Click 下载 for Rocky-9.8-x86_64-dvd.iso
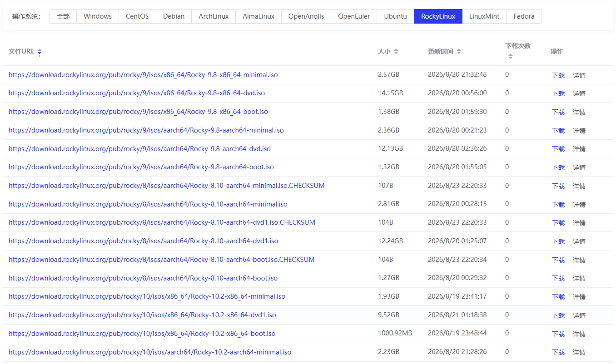 pos(558,93)
